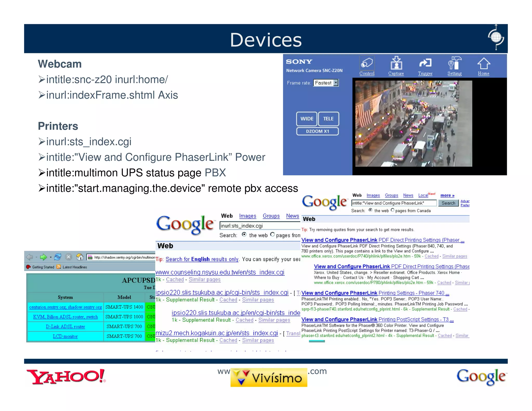This screenshot has height=411, width=532.
Task: Open News tab in sts_index Google search
Action: click(292, 216)
